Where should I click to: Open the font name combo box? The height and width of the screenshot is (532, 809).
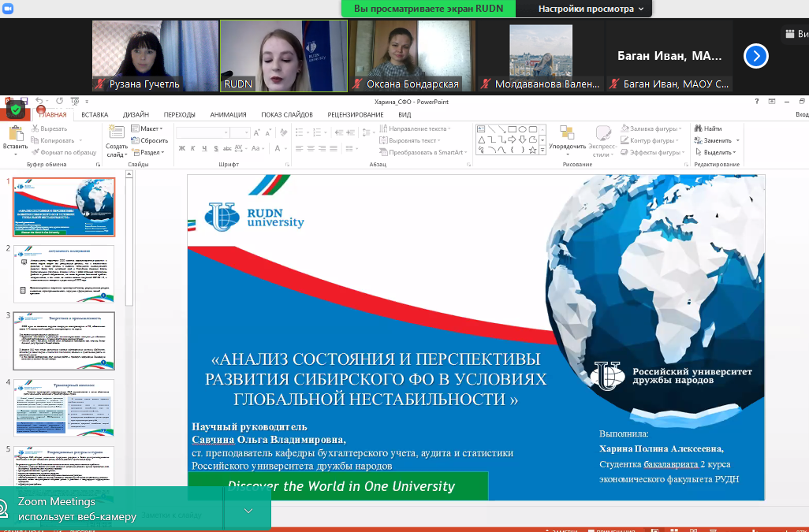[202, 133]
